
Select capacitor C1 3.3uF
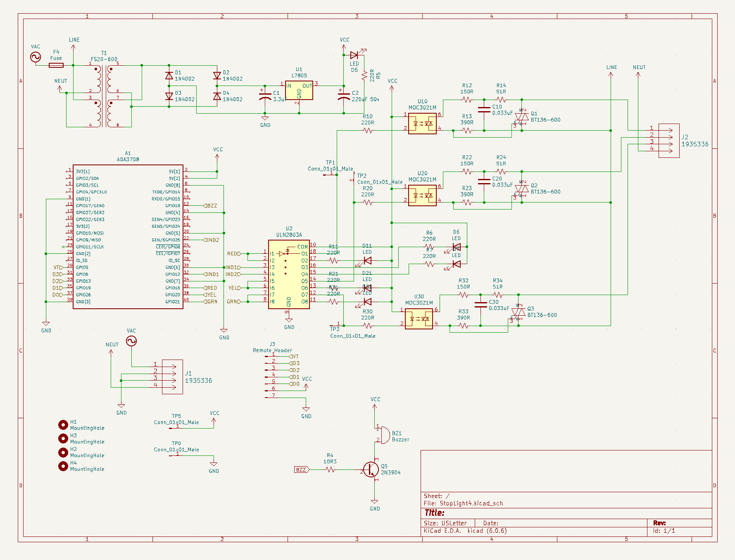(x=265, y=96)
